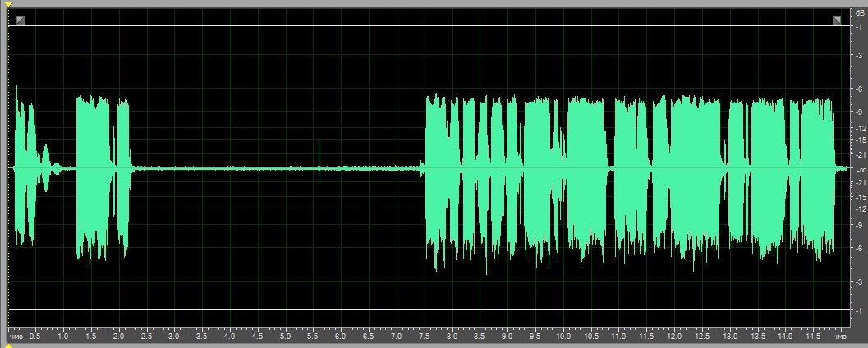Click the lower white -1 dB boundary line
This screenshot has height=348, width=868.
click(411, 310)
